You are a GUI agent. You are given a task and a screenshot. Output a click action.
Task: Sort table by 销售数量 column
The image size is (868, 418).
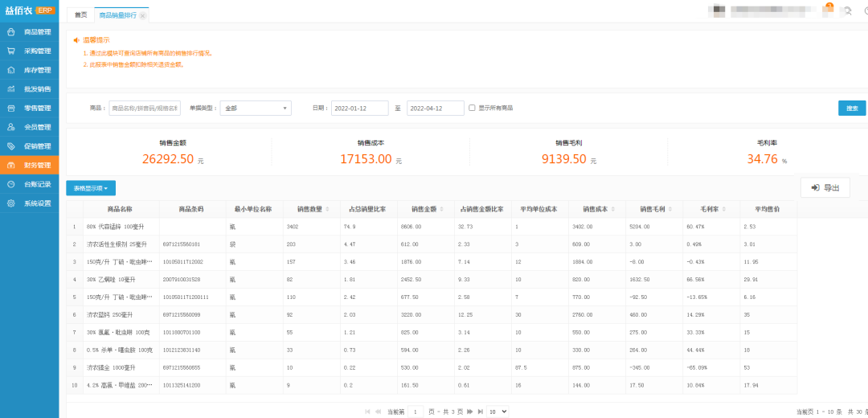click(327, 209)
